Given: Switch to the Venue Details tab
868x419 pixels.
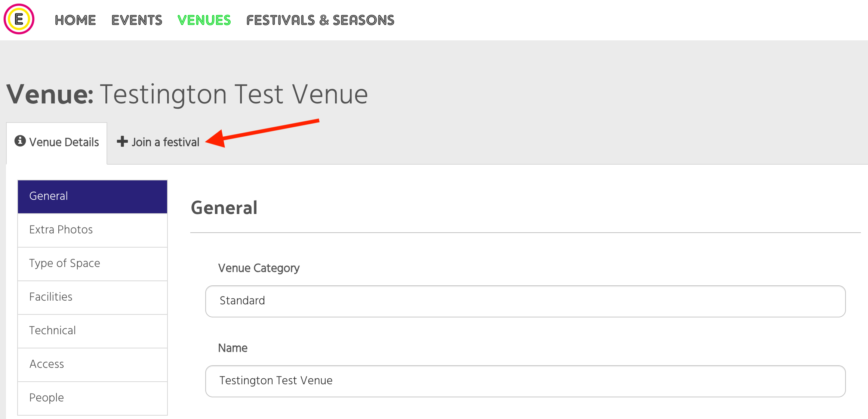Looking at the screenshot, I should 57,143.
